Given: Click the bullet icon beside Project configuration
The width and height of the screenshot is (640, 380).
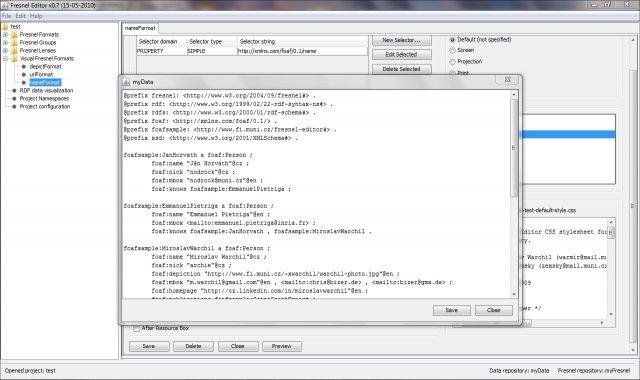Looking at the screenshot, I should (x=14, y=107).
